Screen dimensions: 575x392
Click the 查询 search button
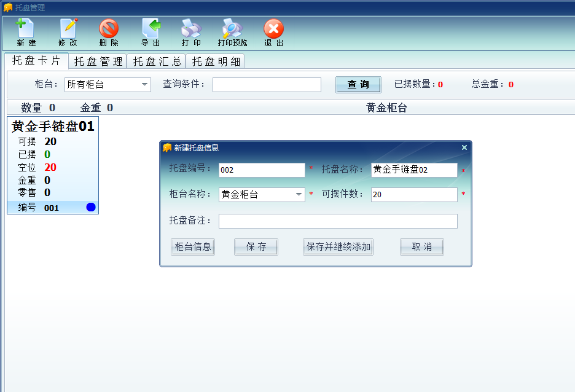coord(358,84)
